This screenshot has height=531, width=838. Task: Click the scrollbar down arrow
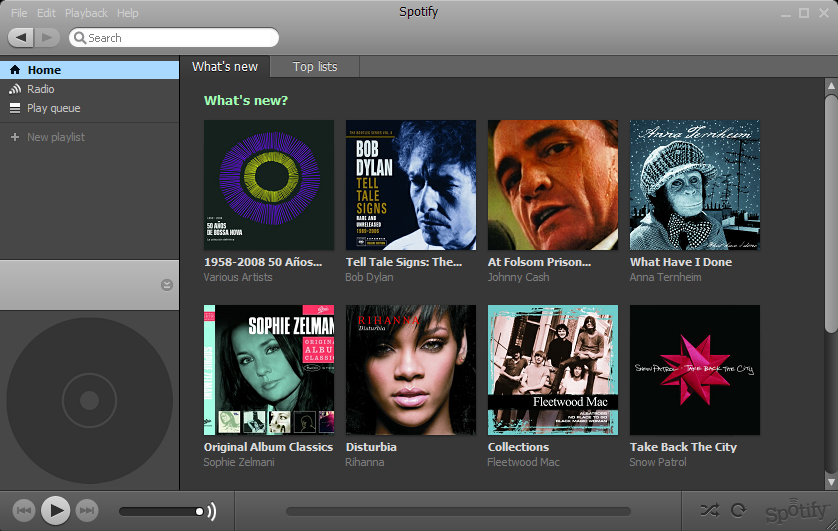tap(831, 482)
